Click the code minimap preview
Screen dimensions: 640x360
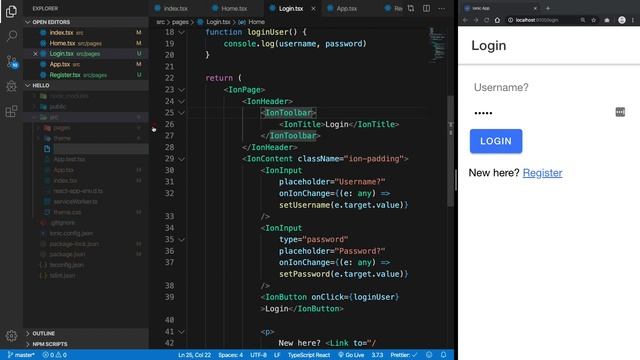tap(438, 45)
